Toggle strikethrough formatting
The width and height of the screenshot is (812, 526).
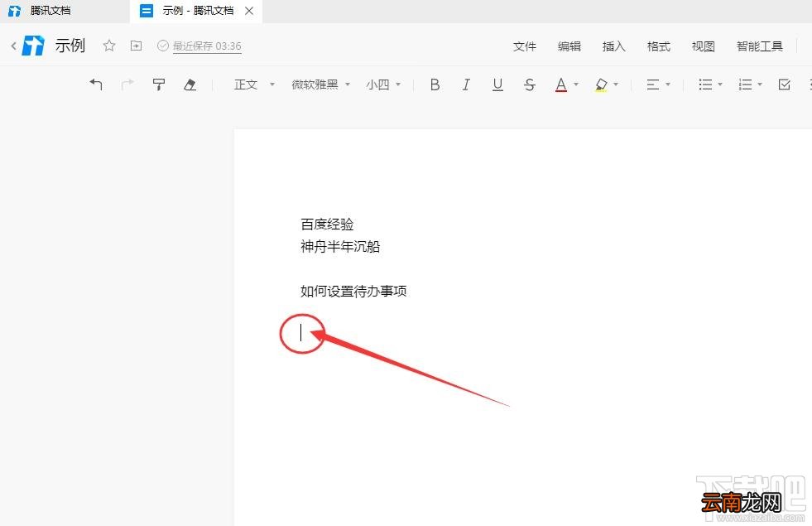point(529,84)
